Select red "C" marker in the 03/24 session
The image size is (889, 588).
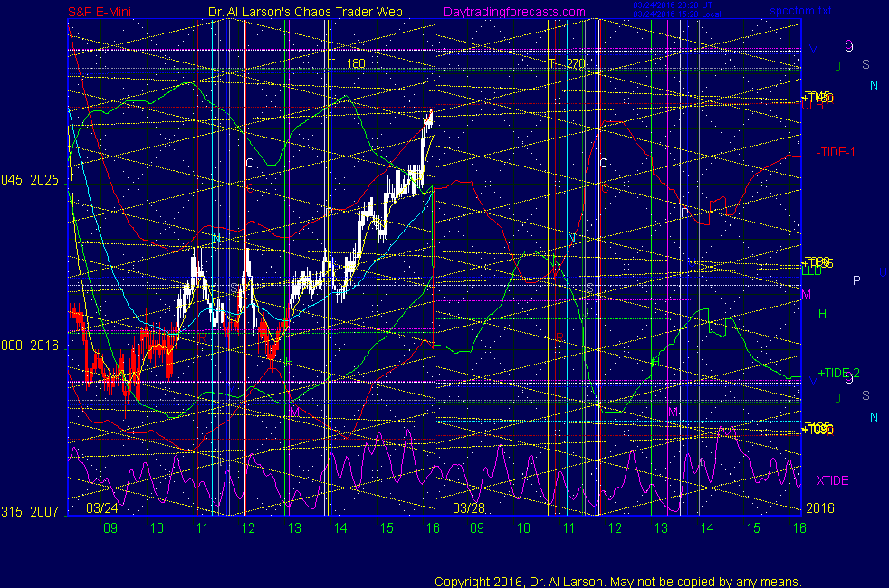click(251, 188)
